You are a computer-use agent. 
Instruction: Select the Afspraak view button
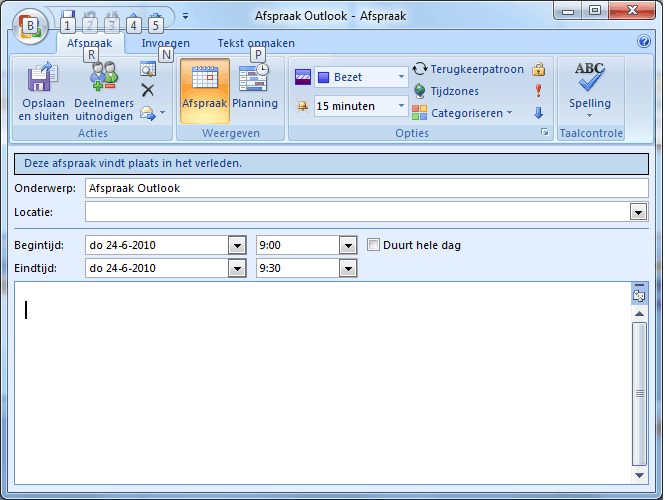pyautogui.click(x=205, y=91)
